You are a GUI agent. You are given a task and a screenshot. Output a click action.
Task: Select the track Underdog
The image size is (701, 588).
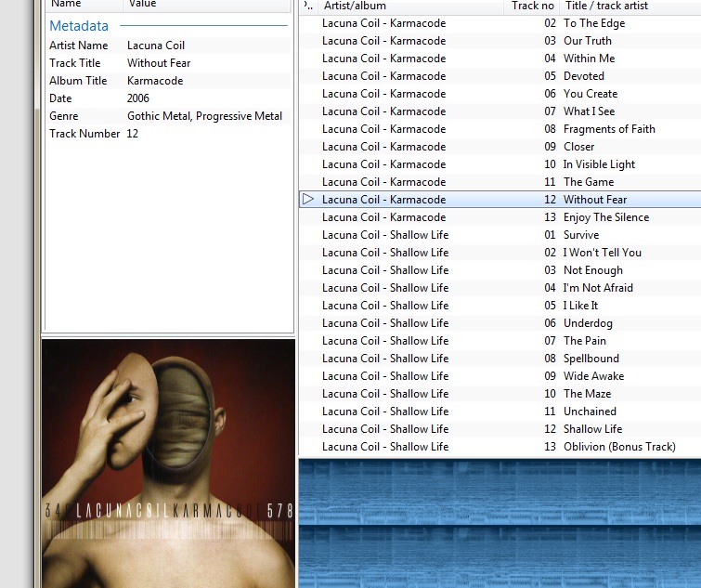(x=500, y=323)
